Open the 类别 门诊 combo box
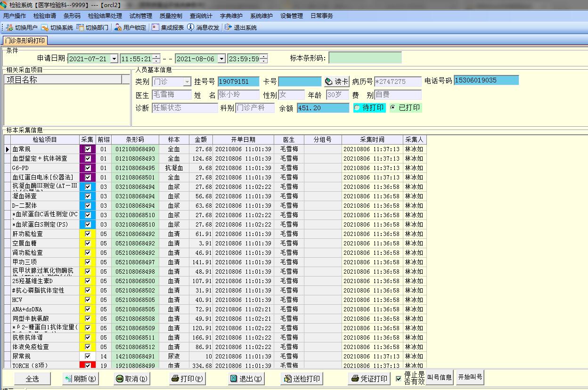Screen dimensions: 588x390 pos(187,82)
